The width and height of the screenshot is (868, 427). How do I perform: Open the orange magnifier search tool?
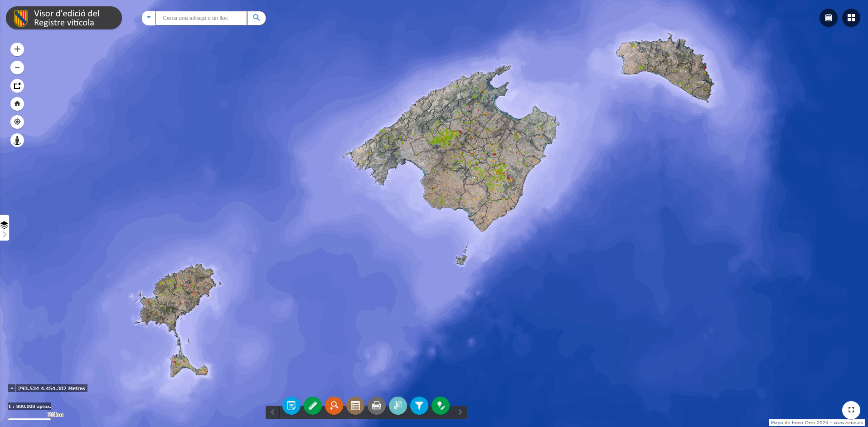334,406
